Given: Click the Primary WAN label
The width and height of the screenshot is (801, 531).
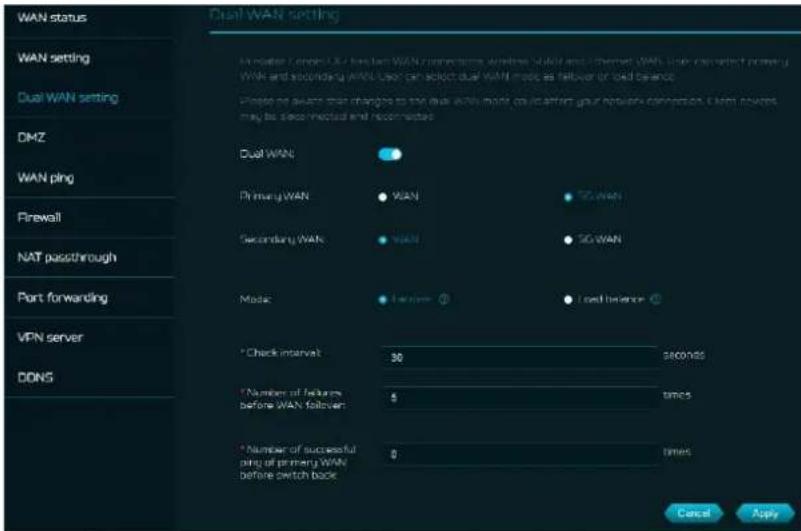Looking at the screenshot, I should 274,196.
